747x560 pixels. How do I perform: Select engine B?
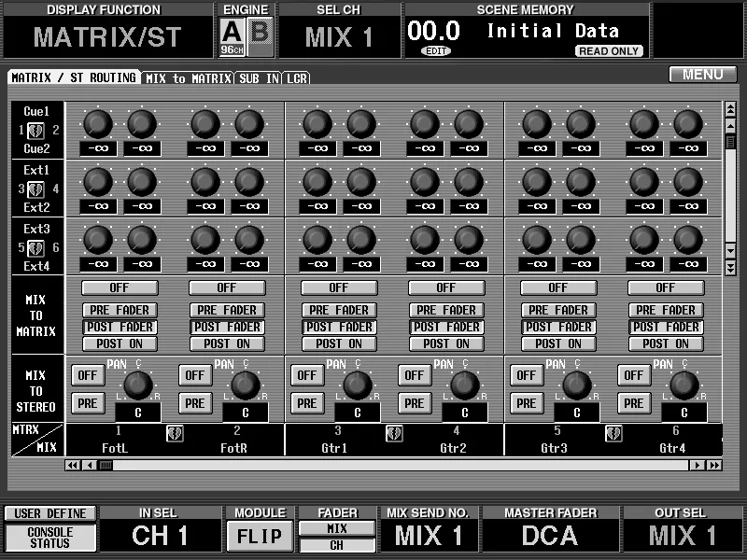click(x=261, y=36)
